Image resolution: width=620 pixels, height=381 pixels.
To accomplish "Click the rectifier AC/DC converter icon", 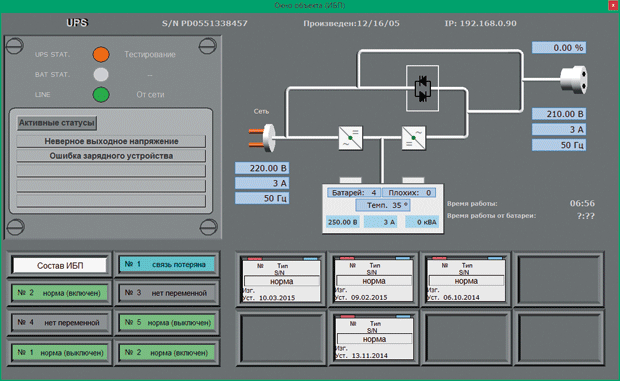I will (x=351, y=138).
